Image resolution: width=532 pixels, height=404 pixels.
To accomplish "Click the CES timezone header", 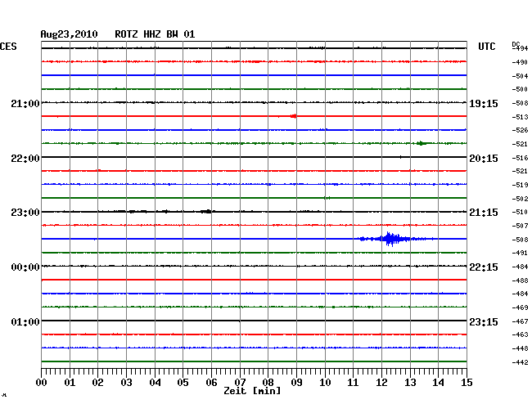I will point(8,47).
